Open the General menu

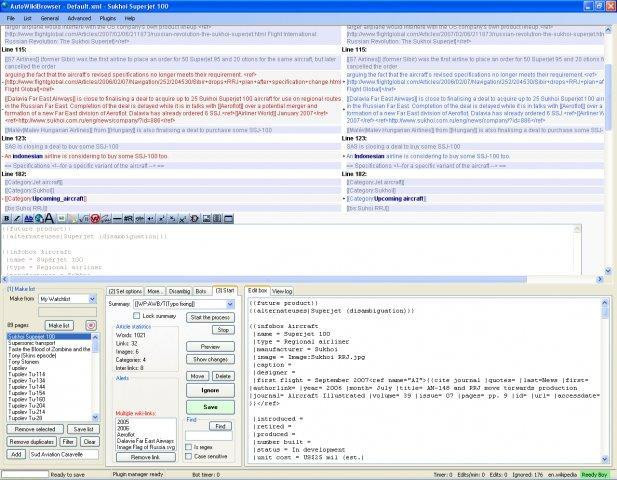50,18
